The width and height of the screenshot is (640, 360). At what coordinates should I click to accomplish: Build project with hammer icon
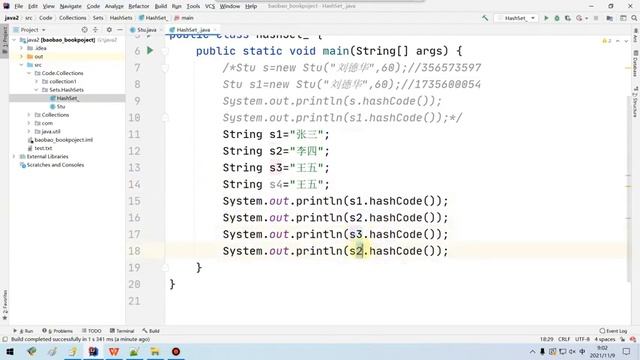485,18
